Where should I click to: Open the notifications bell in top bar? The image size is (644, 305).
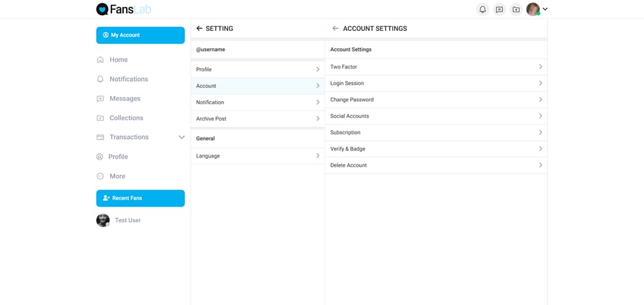[482, 10]
